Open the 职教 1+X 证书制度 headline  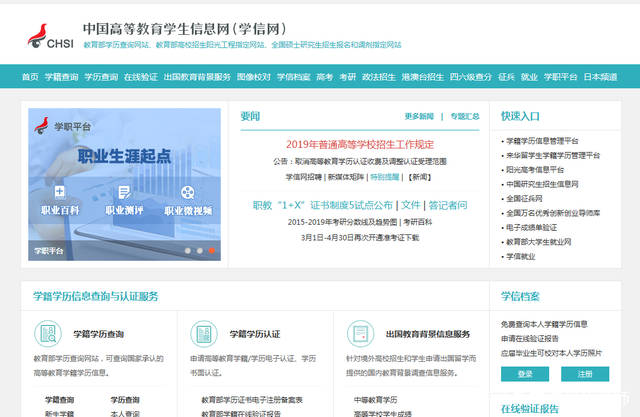pos(322,205)
